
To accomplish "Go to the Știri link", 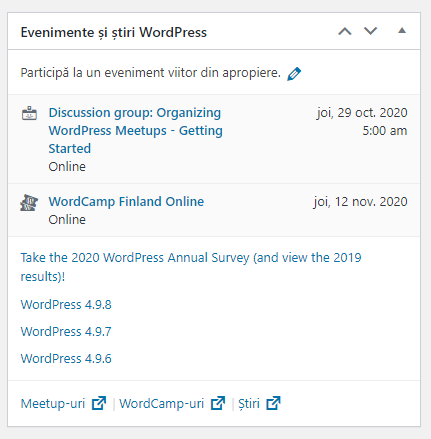I will [x=249, y=404].
